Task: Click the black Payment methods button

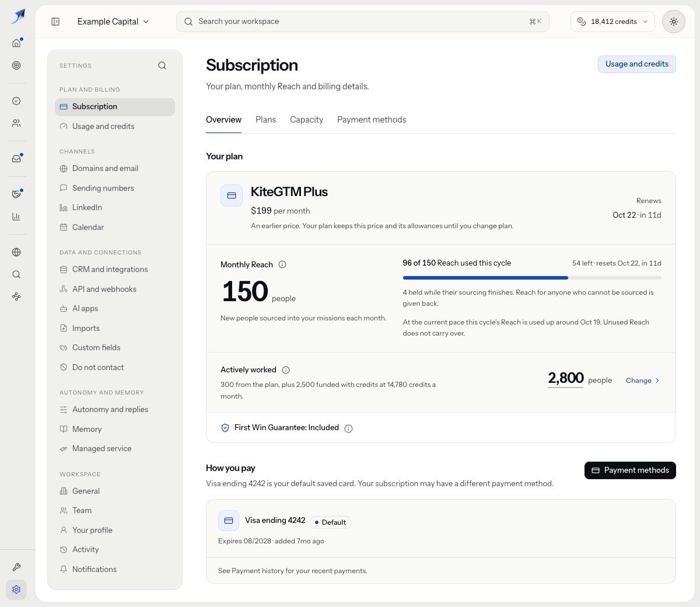Action: click(630, 470)
